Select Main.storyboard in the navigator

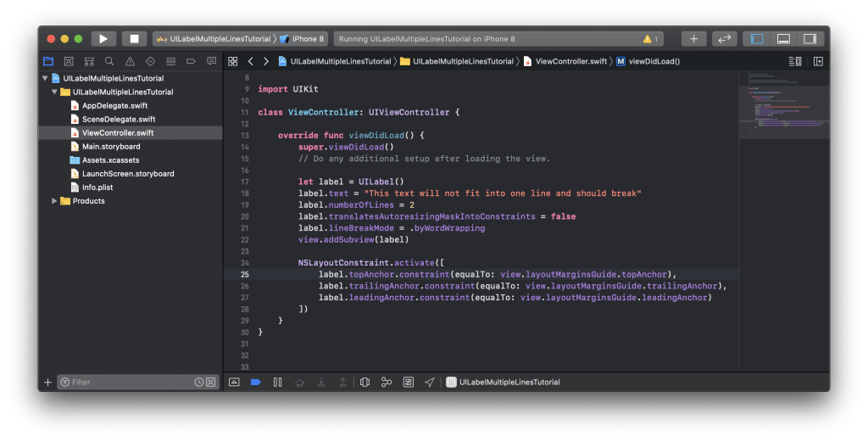pyautogui.click(x=110, y=147)
